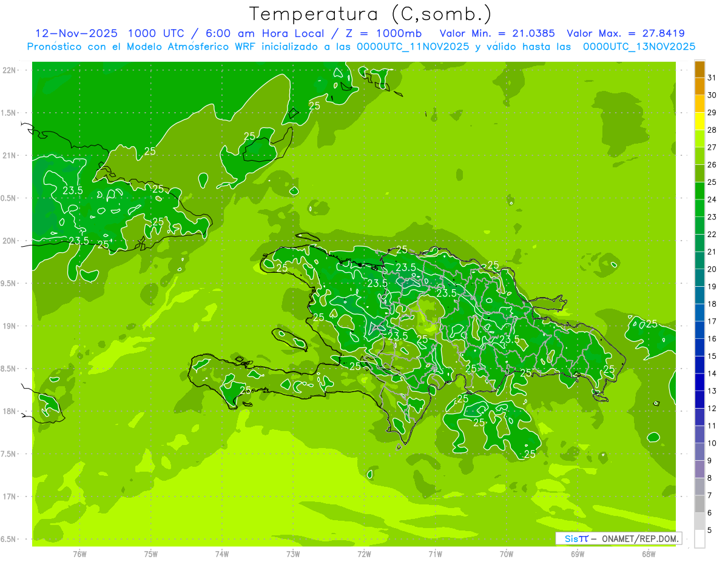The image size is (728, 562).
Task: Pick the gray segment between 6 and 7
Action: pyautogui.click(x=699, y=504)
